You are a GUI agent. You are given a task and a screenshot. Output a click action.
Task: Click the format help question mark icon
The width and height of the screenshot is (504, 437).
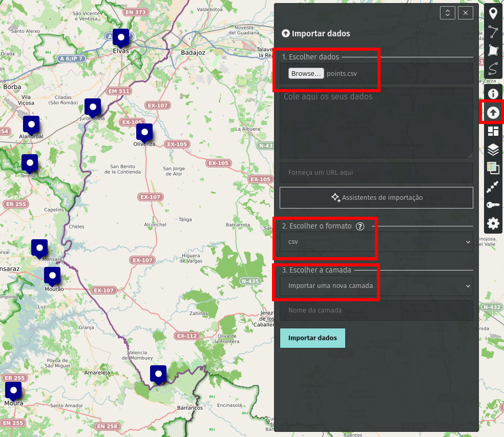pos(360,226)
